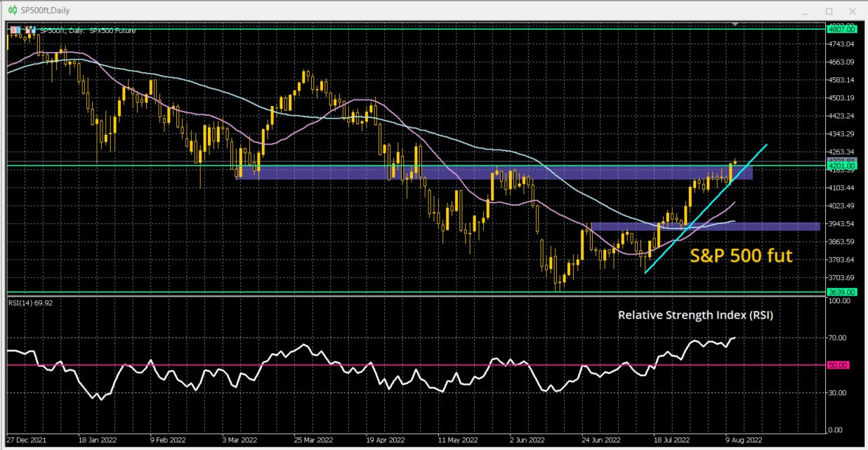The height and width of the screenshot is (450, 868).
Task: Click the 'SP500ft, Daily: SPX500 Future' chart label
Action: [x=88, y=30]
